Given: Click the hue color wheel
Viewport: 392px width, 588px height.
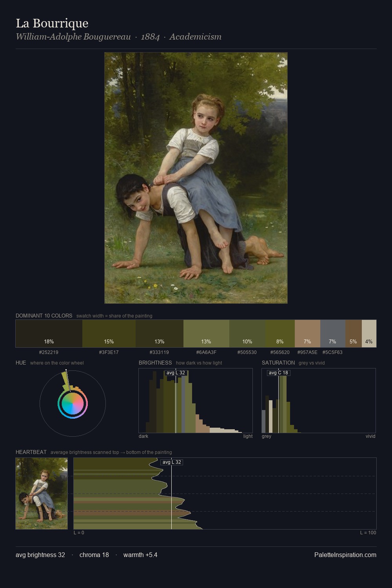Looking at the screenshot, I should 73,403.
